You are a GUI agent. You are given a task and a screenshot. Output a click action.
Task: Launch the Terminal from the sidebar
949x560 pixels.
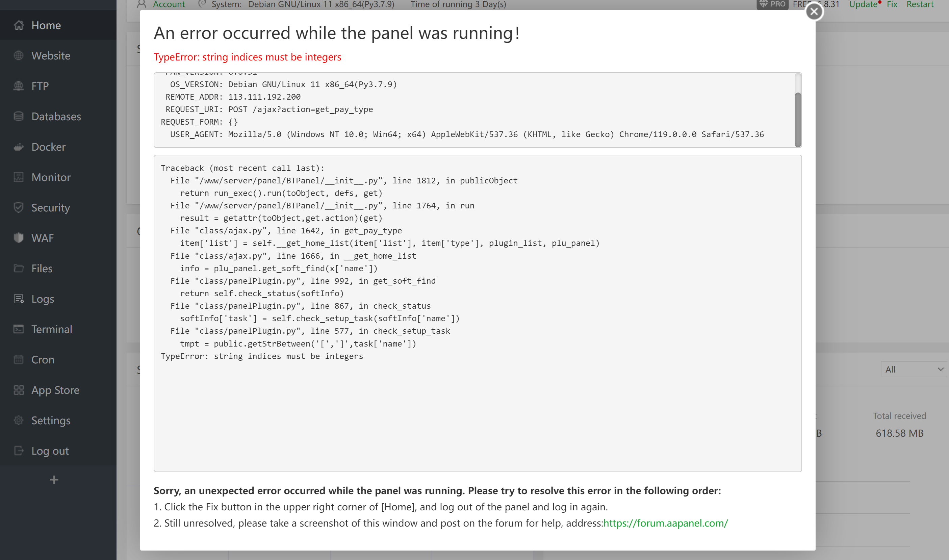click(x=52, y=329)
